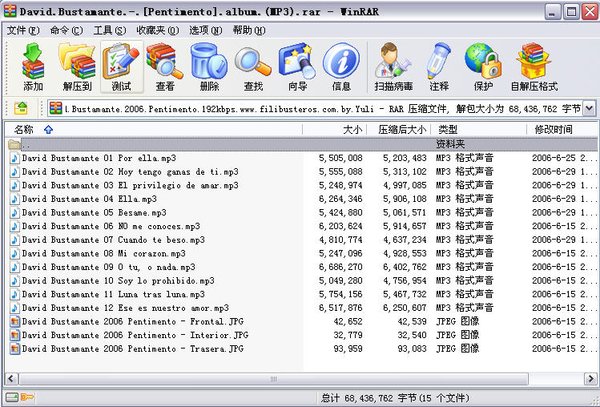Viewport: 600px width, 407px height.
Task: Click the music icon of 04 Ella.mp3
Action: click(x=15, y=199)
